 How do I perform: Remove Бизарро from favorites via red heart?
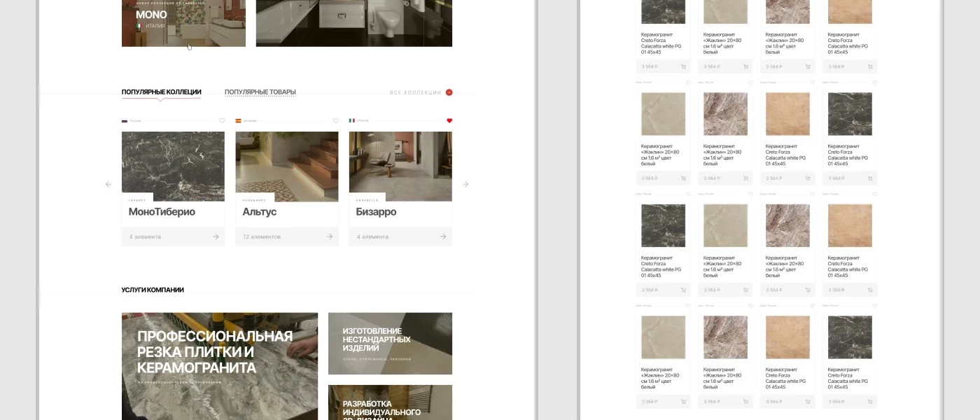tap(449, 120)
